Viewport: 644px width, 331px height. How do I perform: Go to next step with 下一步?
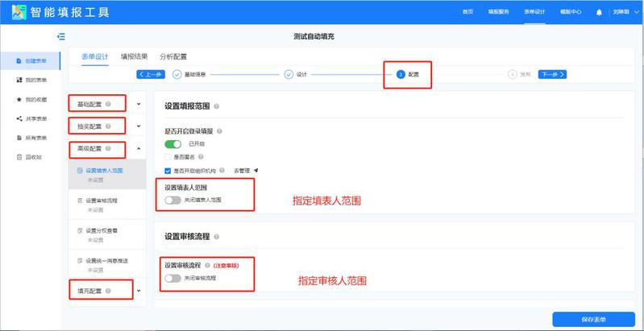coord(552,74)
